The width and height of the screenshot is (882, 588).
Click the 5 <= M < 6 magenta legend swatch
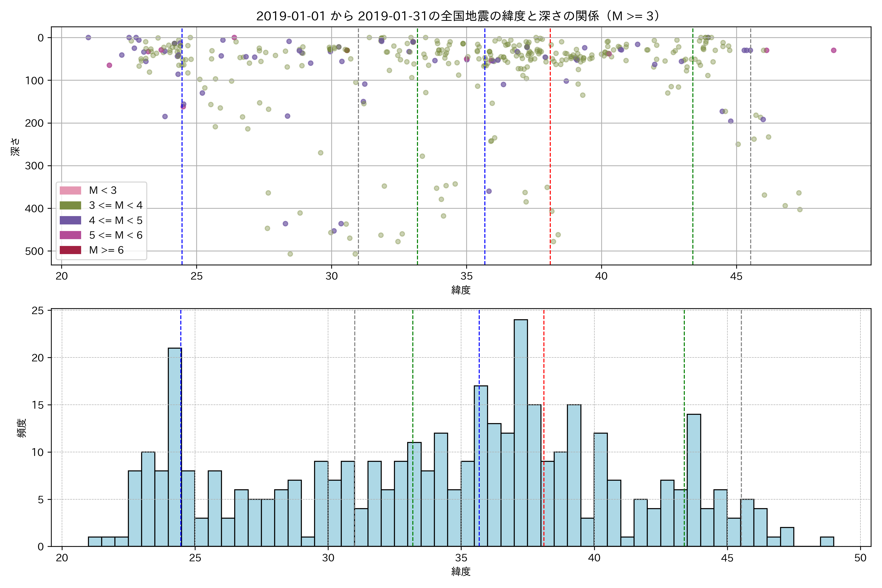(70, 235)
